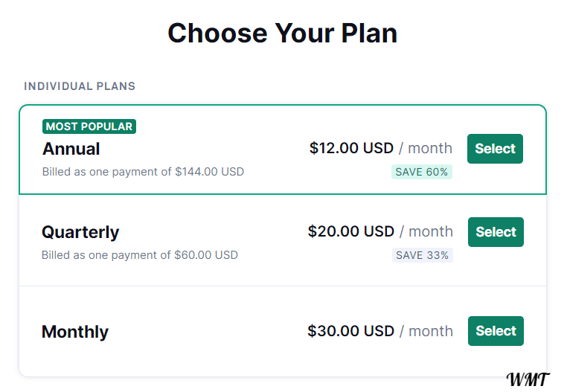The width and height of the screenshot is (567, 392).
Task: Click the SAVE 33% badge
Action: pyautogui.click(x=423, y=255)
